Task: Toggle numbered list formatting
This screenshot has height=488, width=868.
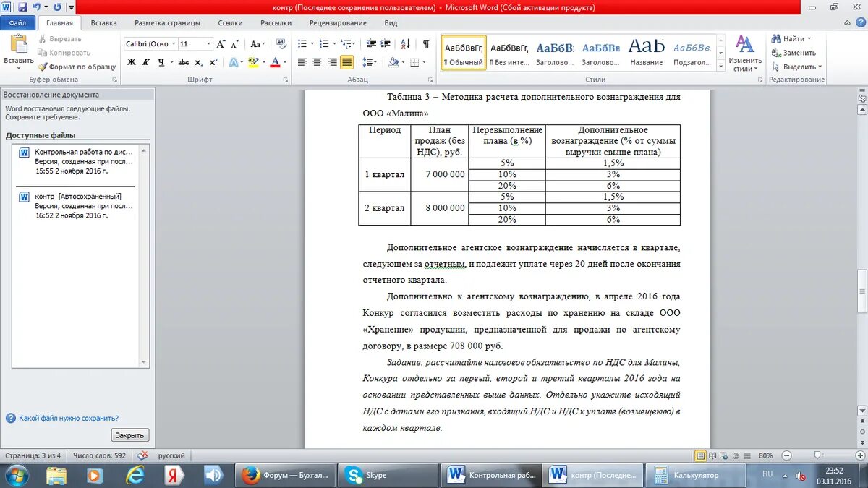Action: click(x=323, y=44)
